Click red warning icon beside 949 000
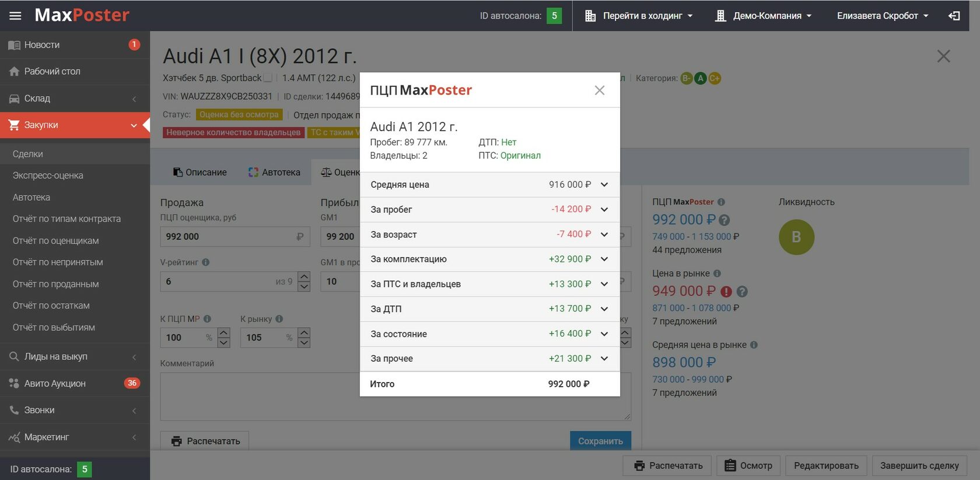Screen dimensions: 980x480 (726, 292)
